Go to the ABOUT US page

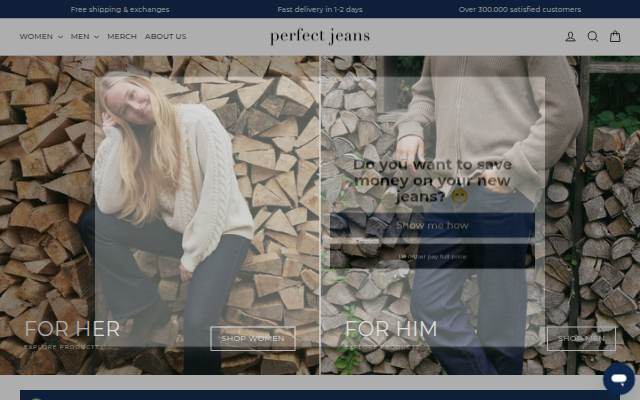click(165, 36)
